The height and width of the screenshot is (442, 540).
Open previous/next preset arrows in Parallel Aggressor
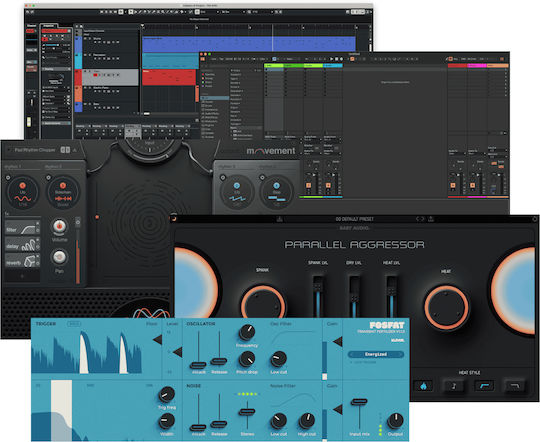pyautogui.click(x=420, y=219)
